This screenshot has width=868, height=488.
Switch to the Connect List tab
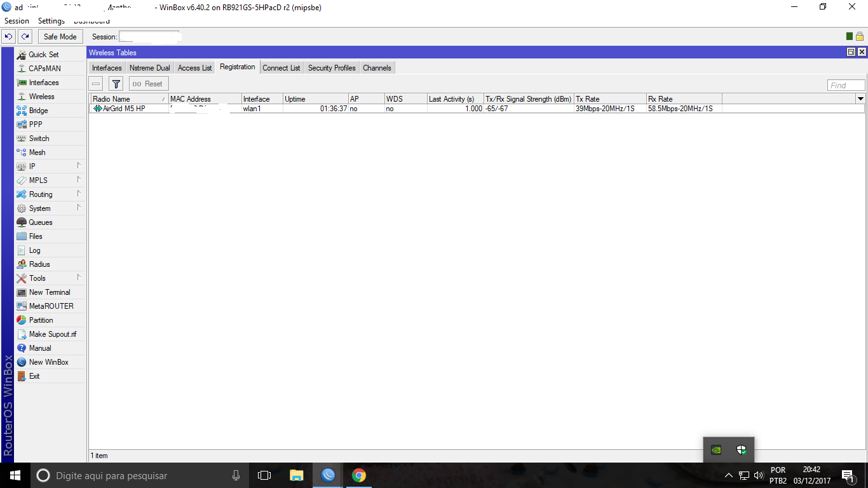[281, 68]
